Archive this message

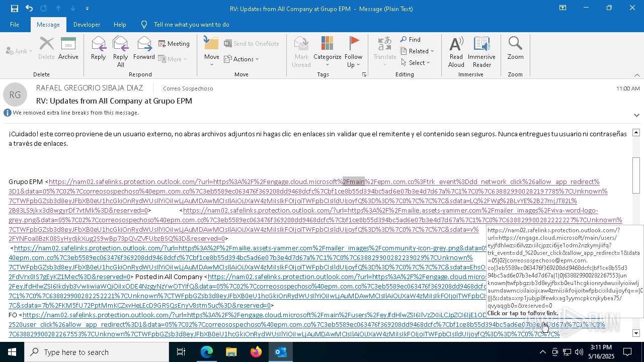click(68, 48)
